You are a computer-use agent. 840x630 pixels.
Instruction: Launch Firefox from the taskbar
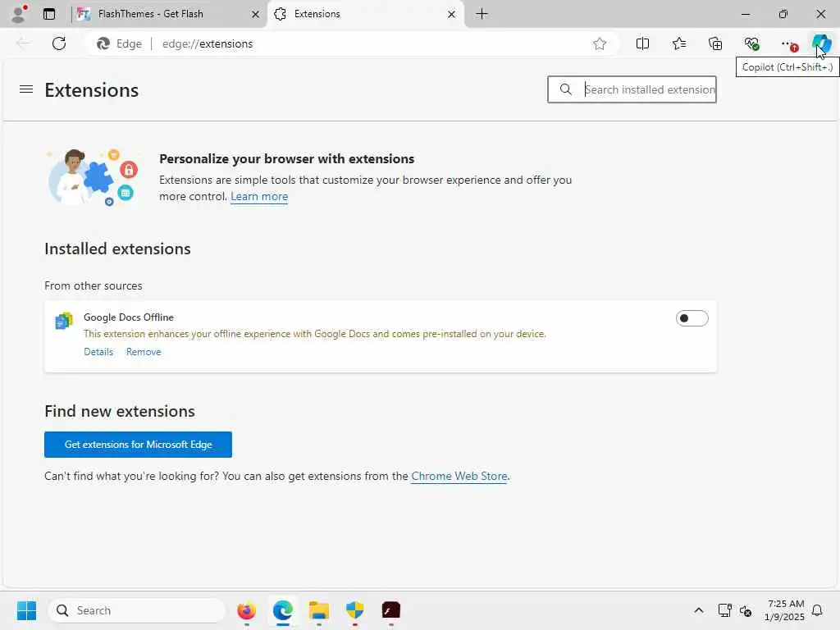click(246, 610)
